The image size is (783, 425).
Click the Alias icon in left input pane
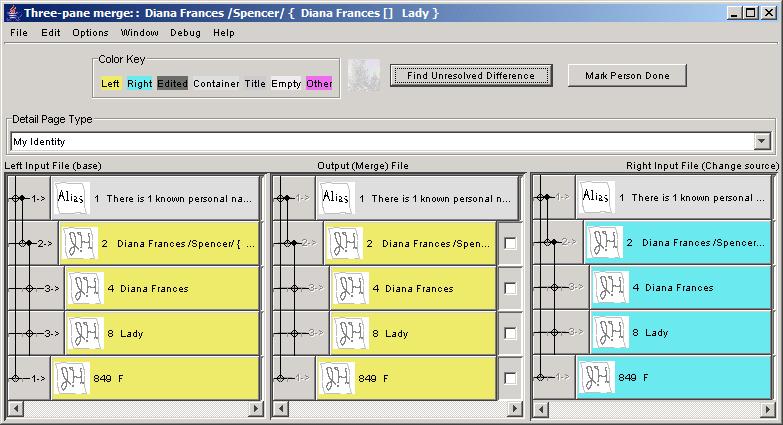click(71, 198)
